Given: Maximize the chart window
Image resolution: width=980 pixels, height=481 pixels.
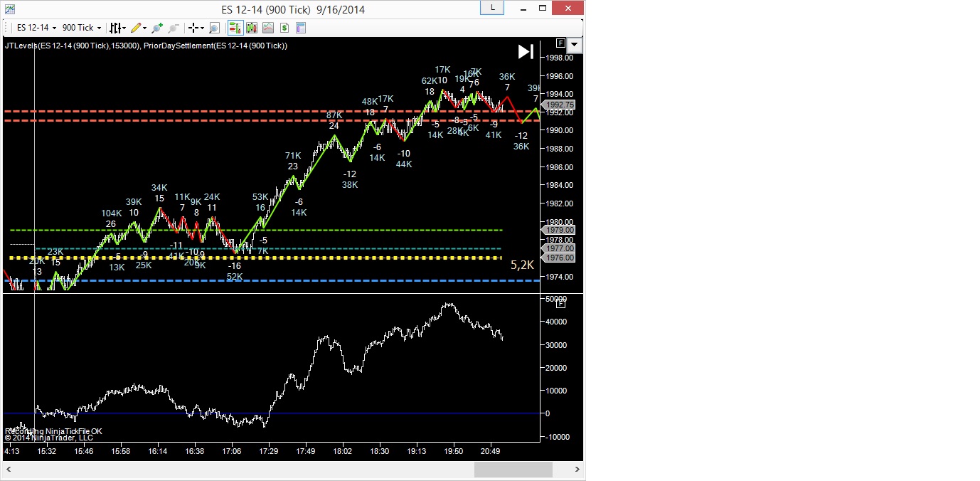Looking at the screenshot, I should (543, 8).
